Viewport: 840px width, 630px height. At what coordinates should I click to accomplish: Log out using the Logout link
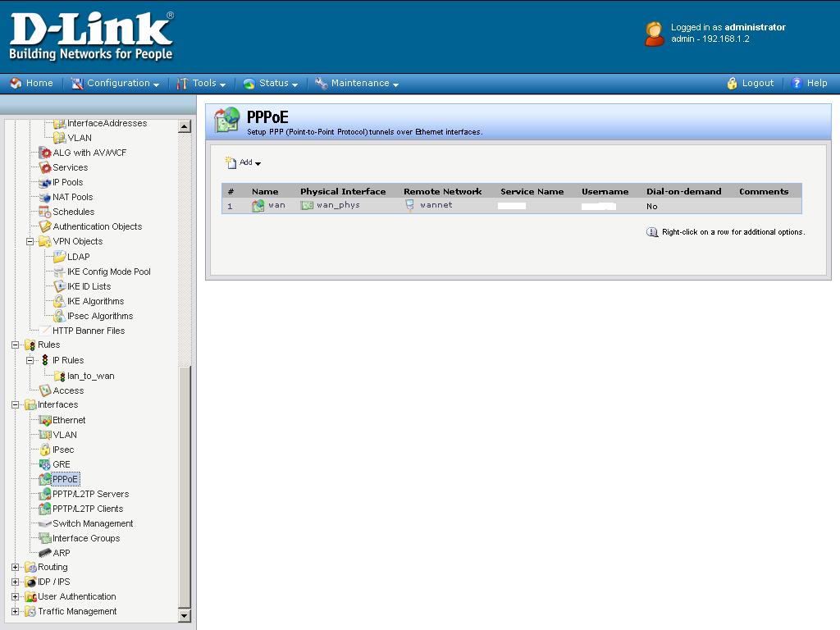(757, 83)
